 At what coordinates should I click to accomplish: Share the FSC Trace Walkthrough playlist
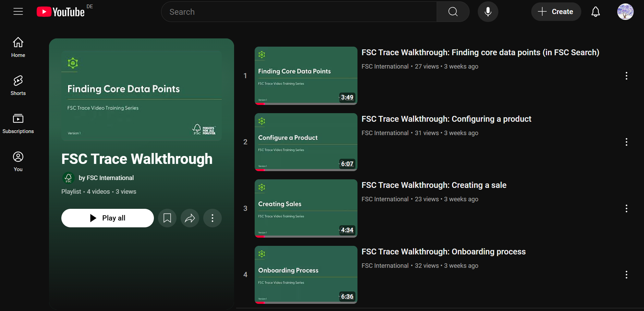point(190,218)
